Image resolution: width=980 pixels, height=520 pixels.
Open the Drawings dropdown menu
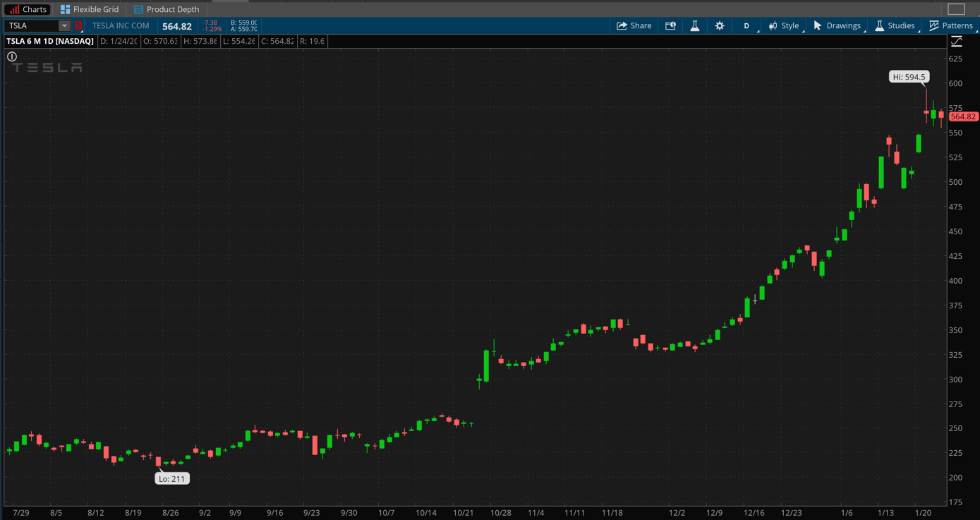[837, 25]
